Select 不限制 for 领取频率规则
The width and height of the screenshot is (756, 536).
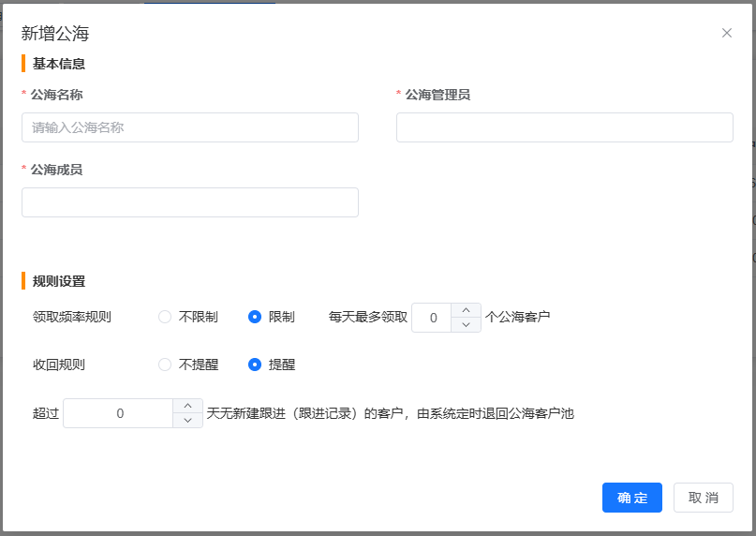tap(166, 317)
